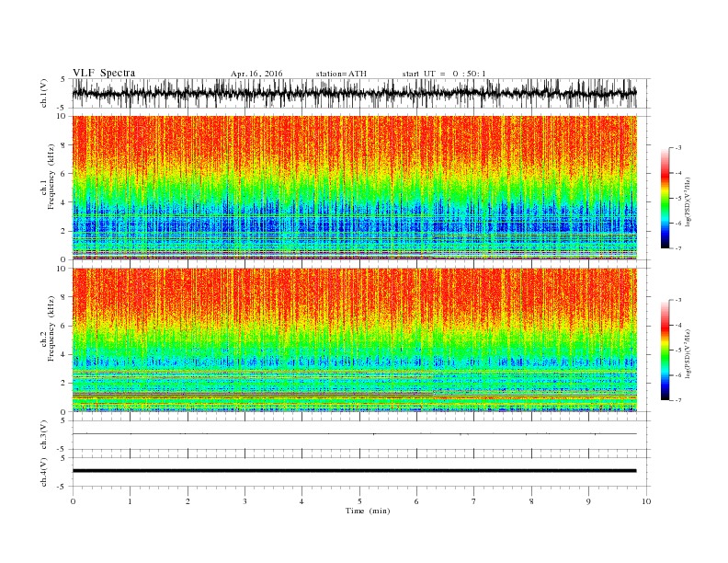The height and width of the screenshot is (563, 728).
Task: Select the "start UT = 0:50:1" text
Action: point(444,74)
